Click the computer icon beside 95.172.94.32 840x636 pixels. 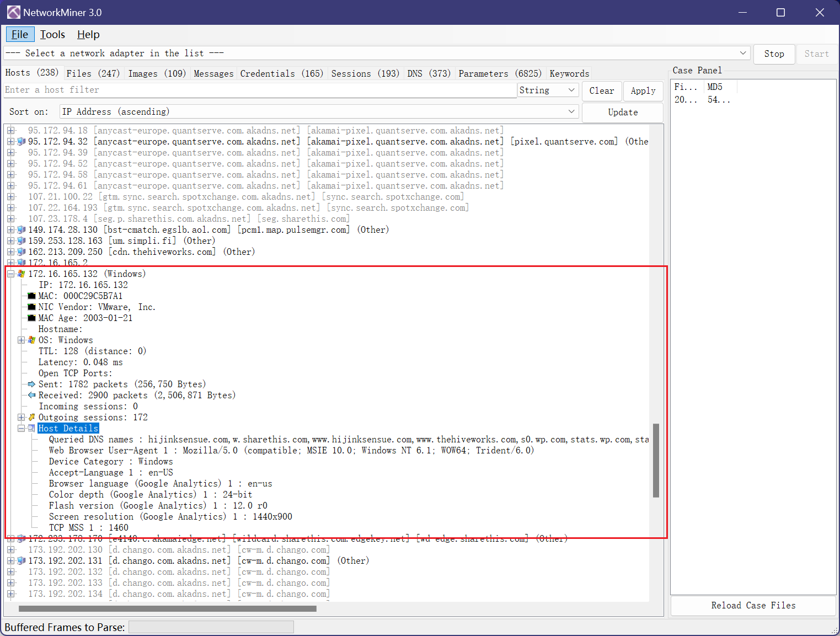coord(22,141)
